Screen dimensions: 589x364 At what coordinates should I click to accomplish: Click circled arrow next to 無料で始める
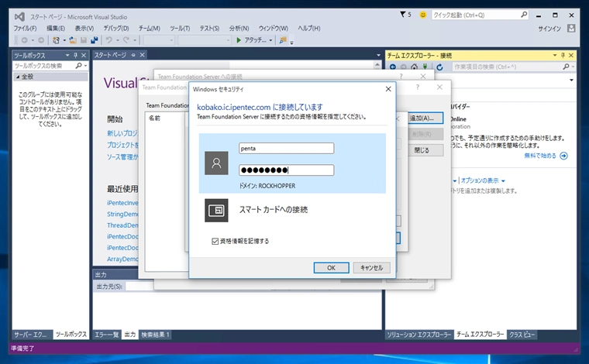click(x=564, y=156)
